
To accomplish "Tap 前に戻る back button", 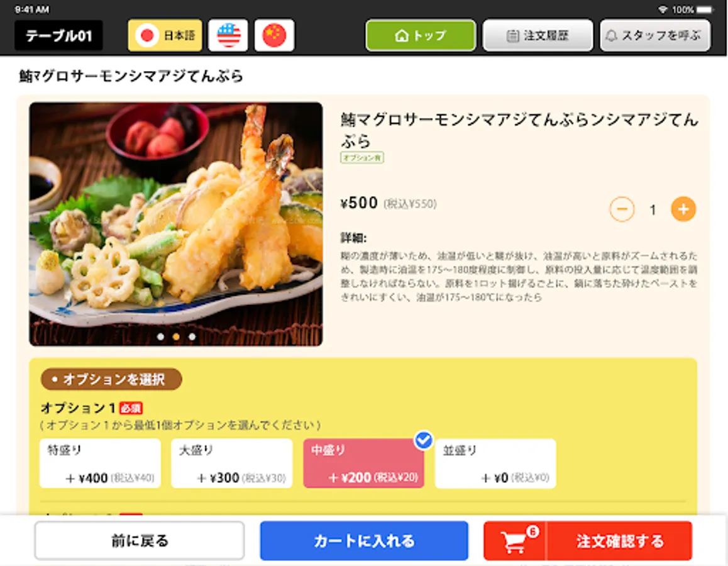I will [x=140, y=541].
